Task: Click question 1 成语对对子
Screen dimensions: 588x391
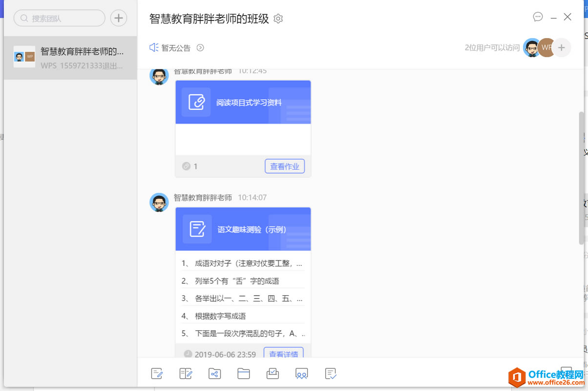Action: pos(243,263)
